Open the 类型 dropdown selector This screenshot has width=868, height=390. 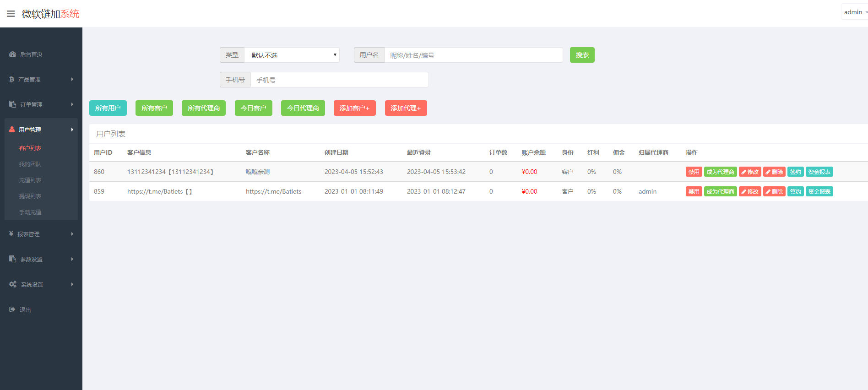click(292, 55)
